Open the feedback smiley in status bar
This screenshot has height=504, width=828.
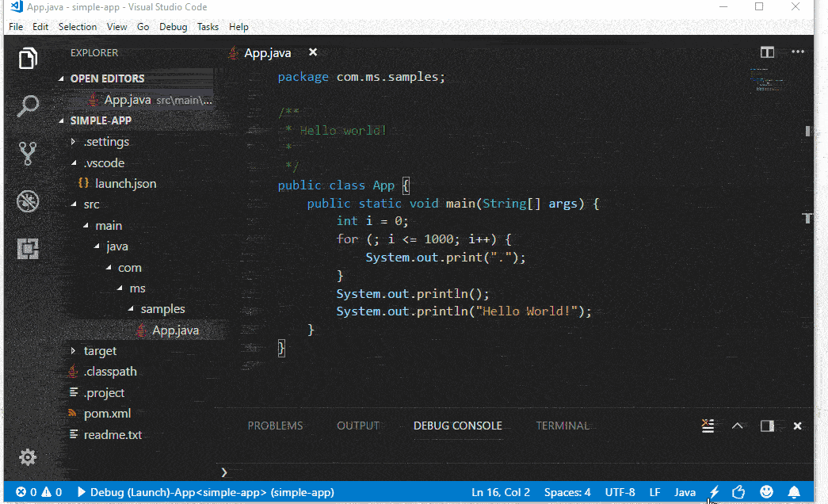point(766,492)
